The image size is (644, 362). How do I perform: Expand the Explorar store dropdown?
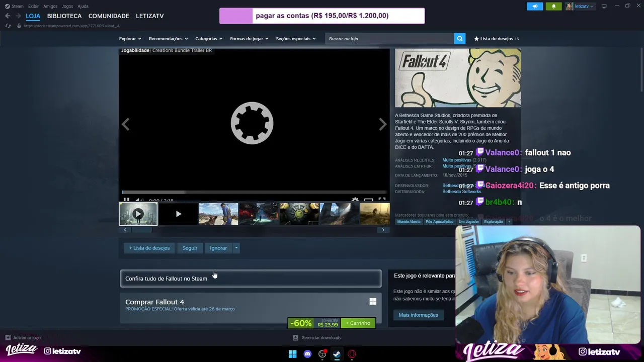pyautogui.click(x=130, y=39)
